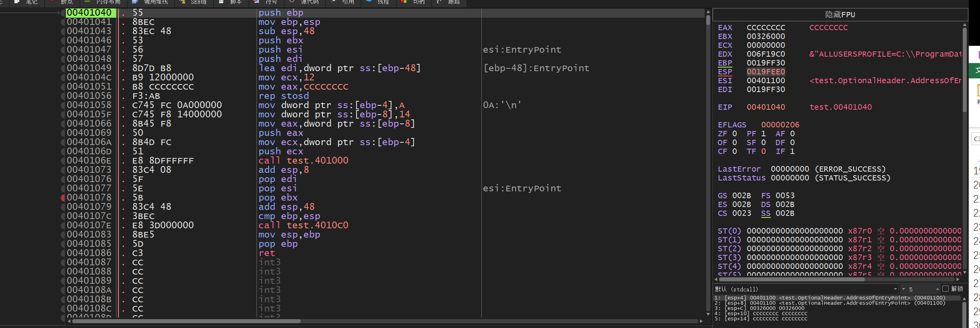The image size is (980, 328).
Task: Select the highlighted ESP value 0019FEE0
Action: tap(766, 72)
